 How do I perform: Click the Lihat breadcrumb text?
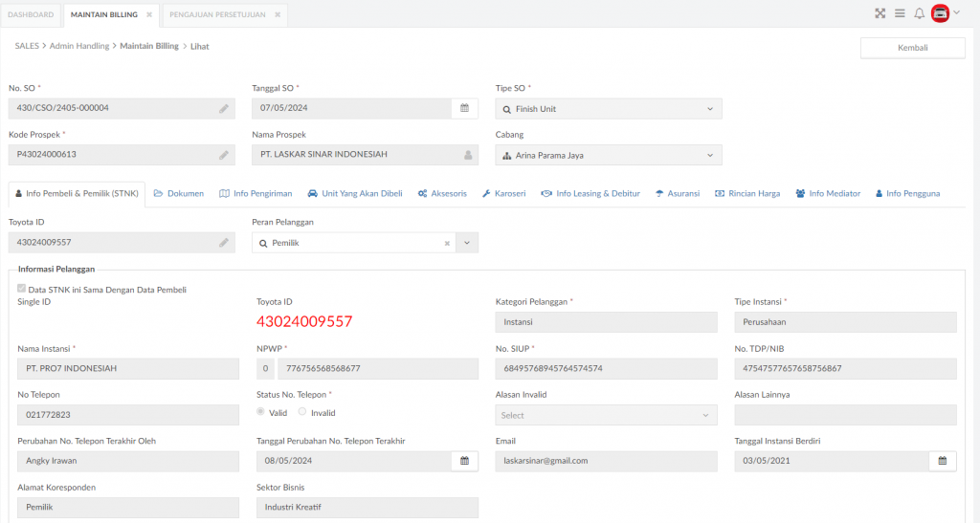click(199, 46)
